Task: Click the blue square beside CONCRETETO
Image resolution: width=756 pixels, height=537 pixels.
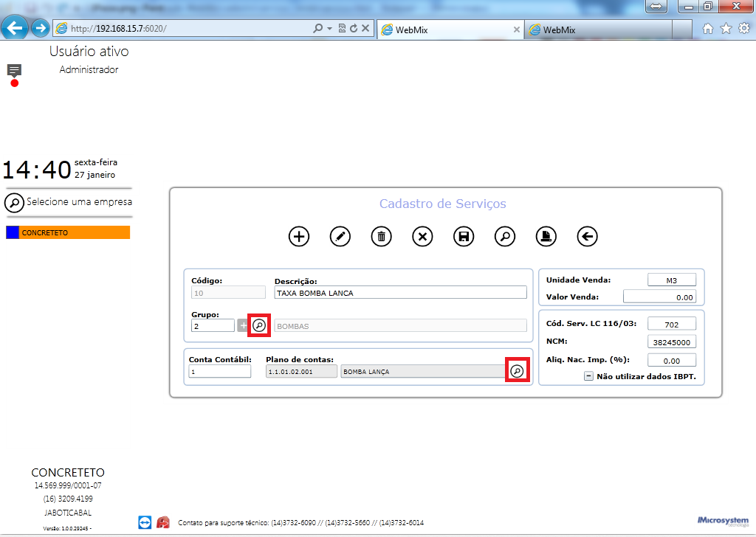Action: [12, 232]
